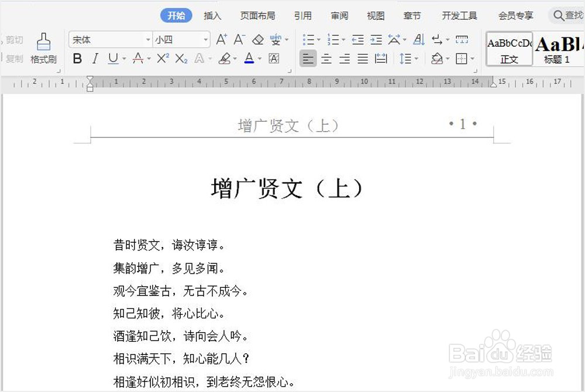Viewport: 585px width, 392px height.
Task: Set justified paragraph alignment
Action: pos(363,59)
